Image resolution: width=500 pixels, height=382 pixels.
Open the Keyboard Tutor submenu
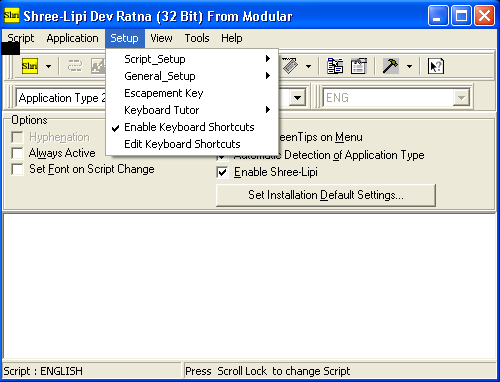192,110
